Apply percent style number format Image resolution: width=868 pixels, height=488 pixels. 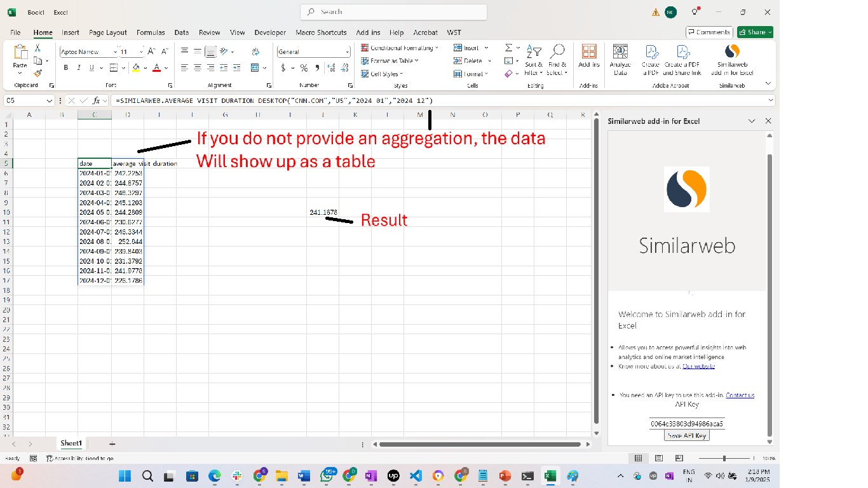pos(304,68)
